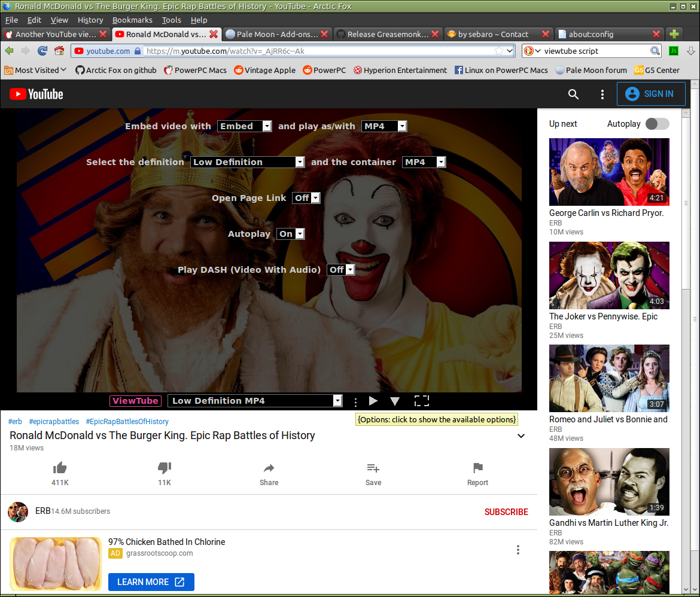Image resolution: width=700 pixels, height=597 pixels.
Task: Open Play DASH Off dropdown
Action: pyautogui.click(x=341, y=270)
